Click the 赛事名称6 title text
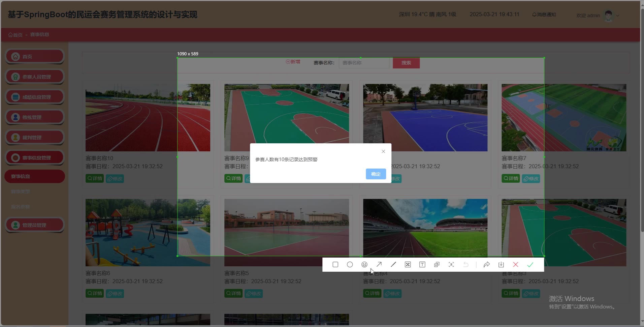This screenshot has height=327, width=644. pyautogui.click(x=98, y=273)
